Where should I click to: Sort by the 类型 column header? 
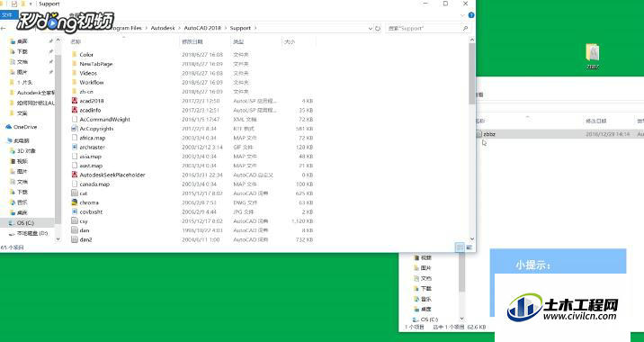[x=238, y=41]
